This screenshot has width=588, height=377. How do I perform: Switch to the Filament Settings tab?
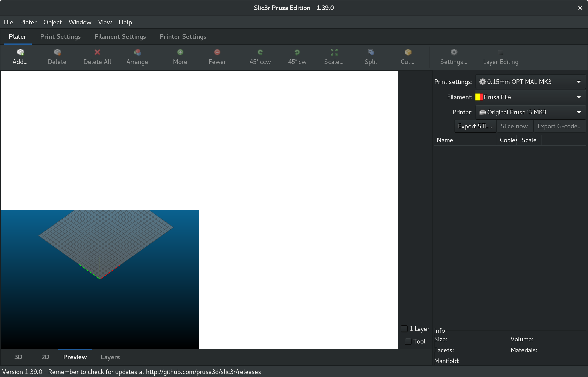120,37
